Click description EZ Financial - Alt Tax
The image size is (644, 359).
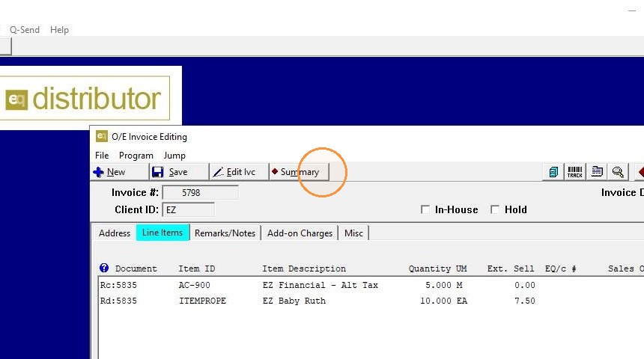coord(321,285)
